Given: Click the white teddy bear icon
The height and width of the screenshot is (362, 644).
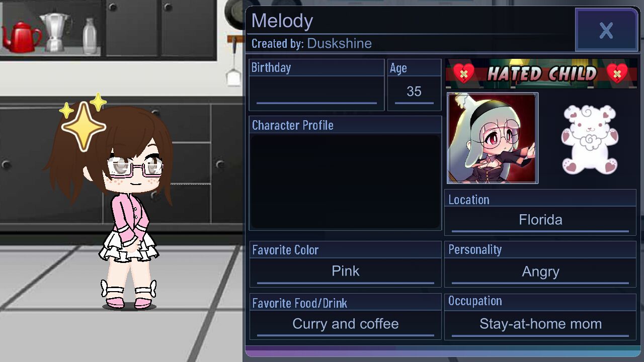Looking at the screenshot, I should 589,139.
